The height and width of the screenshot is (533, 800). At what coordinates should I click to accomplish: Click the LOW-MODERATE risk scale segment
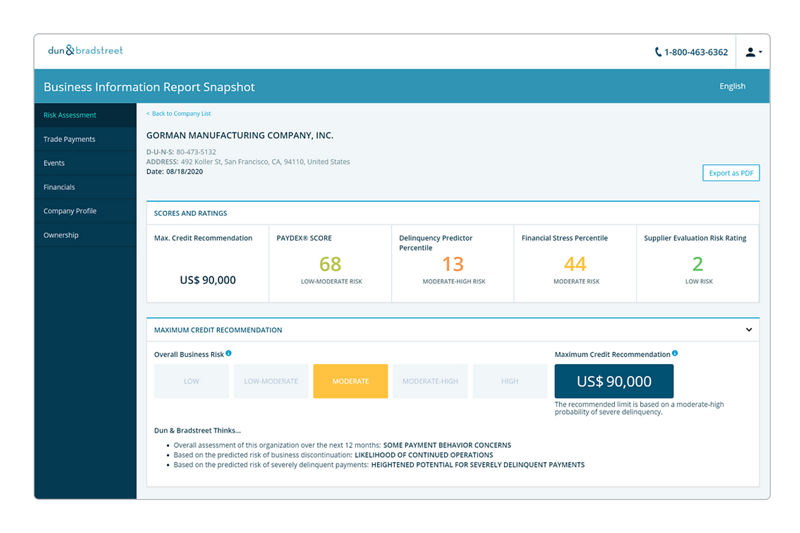pos(271,381)
